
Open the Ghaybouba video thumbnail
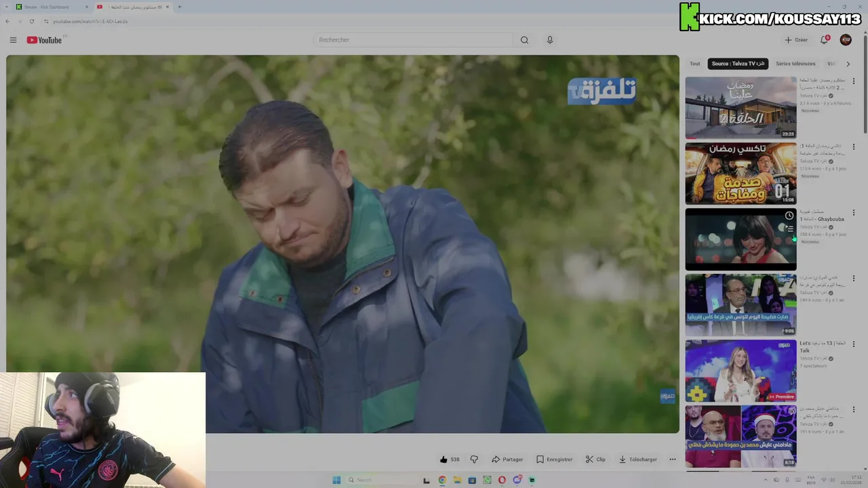[741, 239]
